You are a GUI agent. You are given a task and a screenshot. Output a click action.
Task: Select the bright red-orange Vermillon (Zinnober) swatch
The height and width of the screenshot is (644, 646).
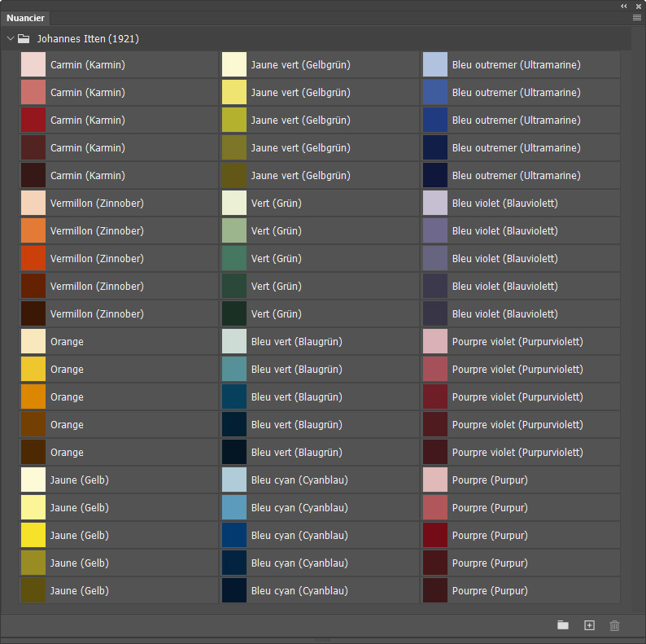(x=33, y=259)
